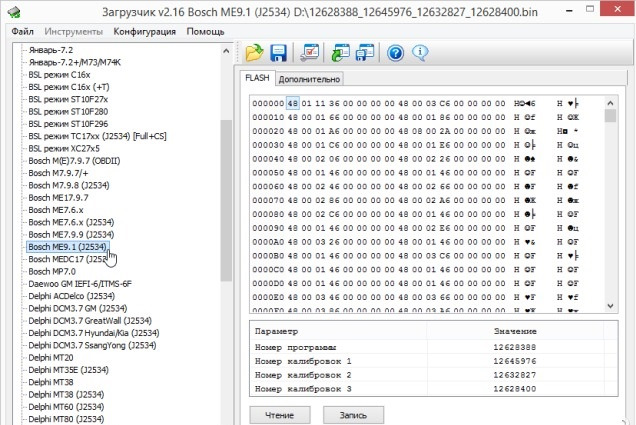The image size is (636, 425).
Task: Click the application icon in the title bar
Action: pyautogui.click(x=15, y=12)
